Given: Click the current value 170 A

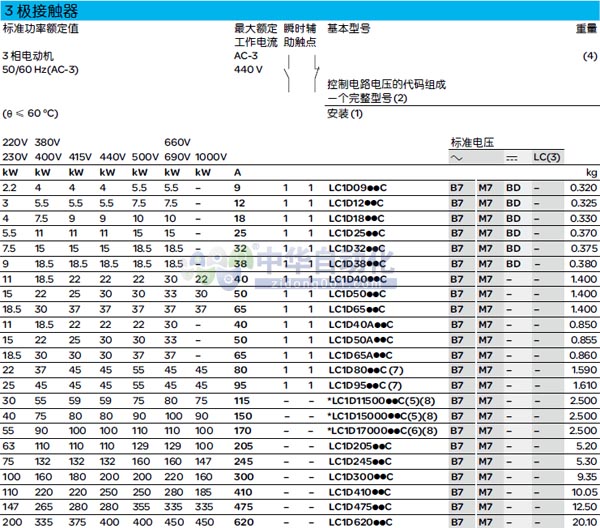Looking at the screenshot, I should [243, 431].
